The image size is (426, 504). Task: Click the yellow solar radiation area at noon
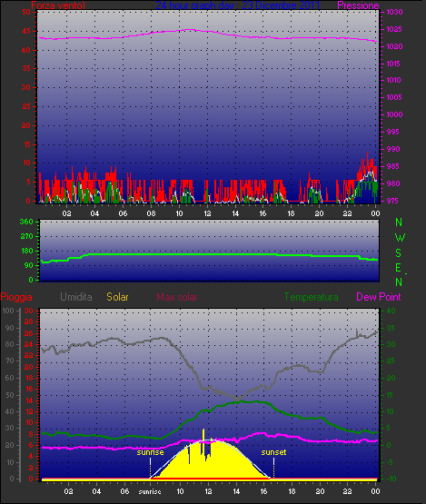(x=209, y=463)
